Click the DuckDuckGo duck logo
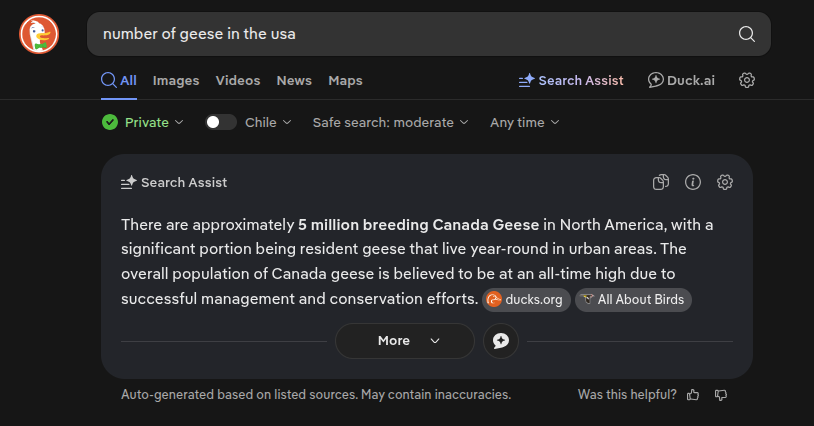This screenshot has width=814, height=426. pos(39,34)
